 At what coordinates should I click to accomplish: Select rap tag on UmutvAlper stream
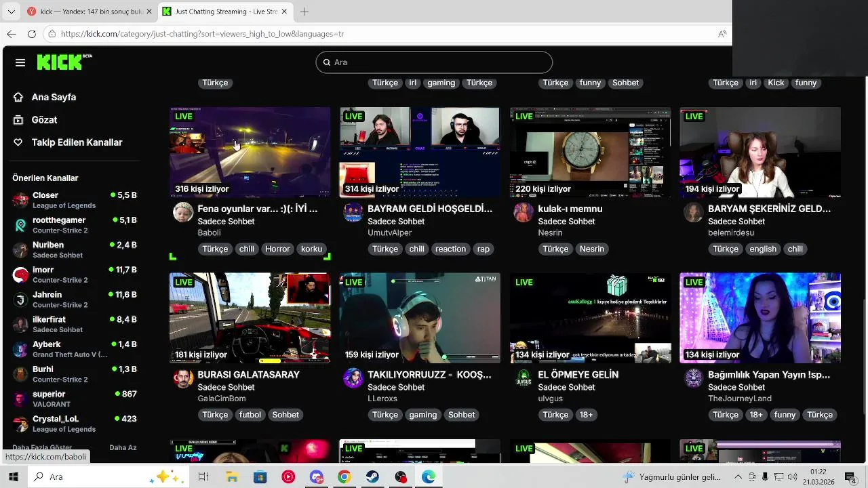(483, 249)
